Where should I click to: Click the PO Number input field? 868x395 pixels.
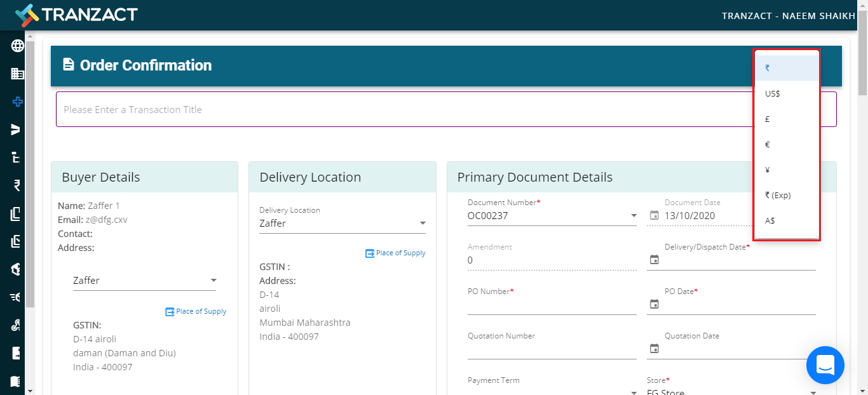pyautogui.click(x=552, y=305)
